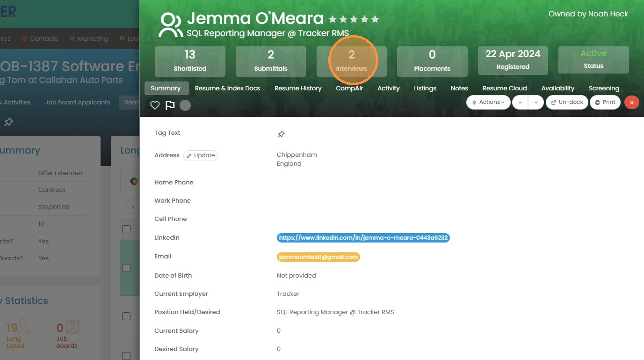This screenshot has width=644, height=360.
Task: Click the candidate profile icon beside Jemma O'Meara
Action: [171, 25]
